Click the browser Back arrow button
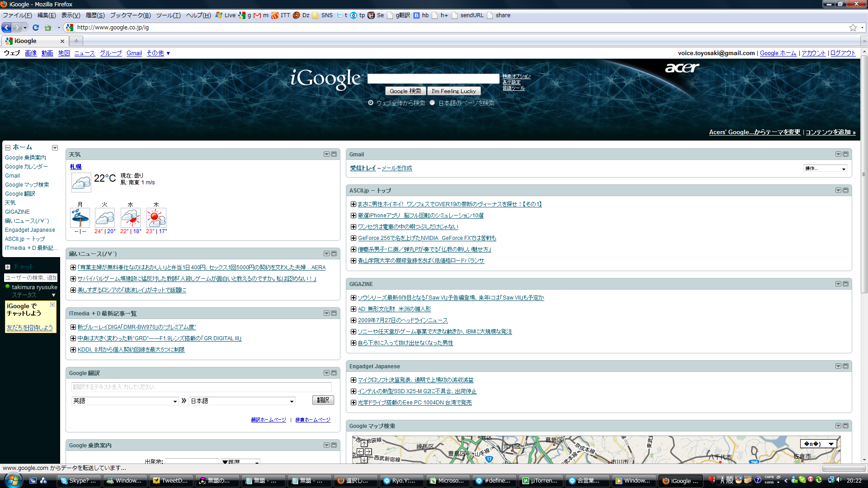The image size is (868, 488). [7, 28]
